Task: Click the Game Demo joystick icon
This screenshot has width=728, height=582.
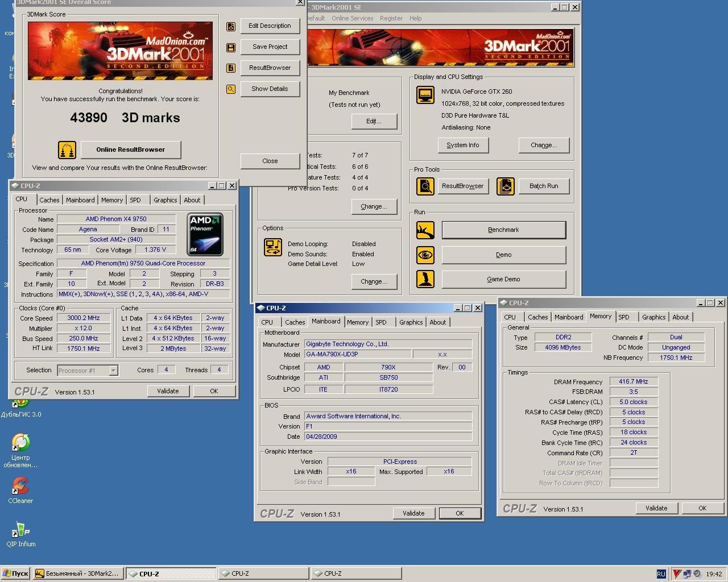Action: pyautogui.click(x=425, y=279)
